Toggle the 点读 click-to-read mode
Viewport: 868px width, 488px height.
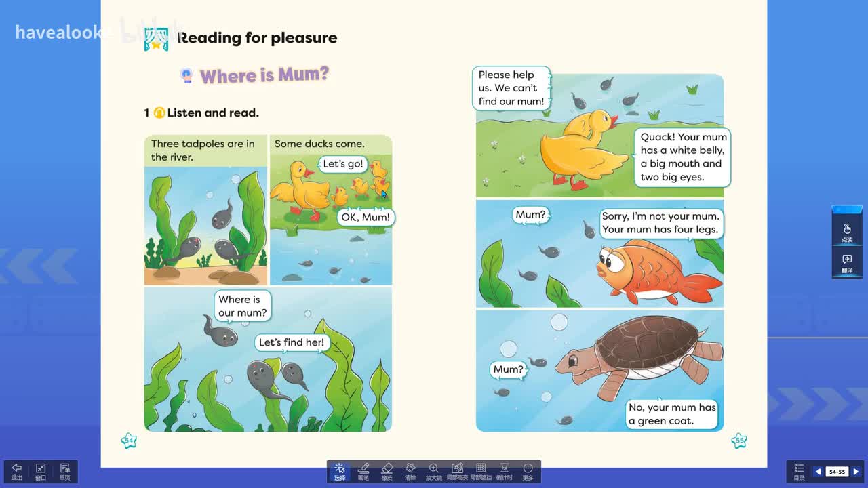847,232
